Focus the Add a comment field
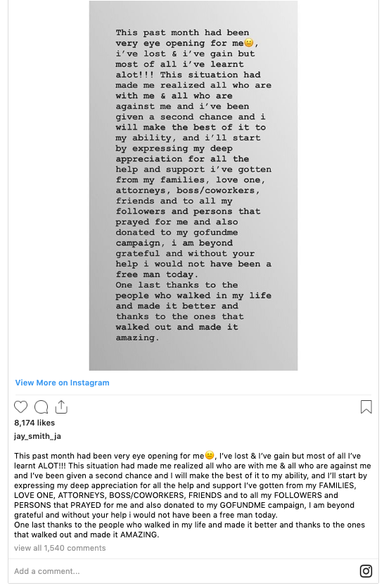 [184, 571]
